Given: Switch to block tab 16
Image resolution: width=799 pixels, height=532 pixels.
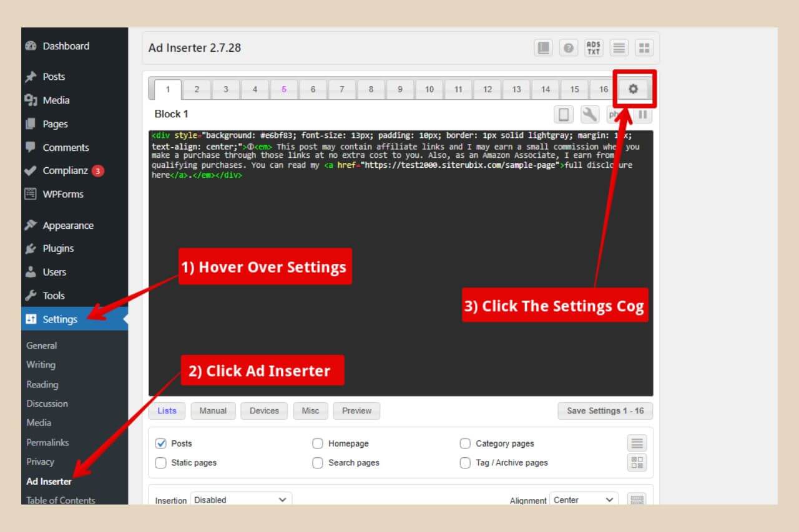Looking at the screenshot, I should point(604,89).
